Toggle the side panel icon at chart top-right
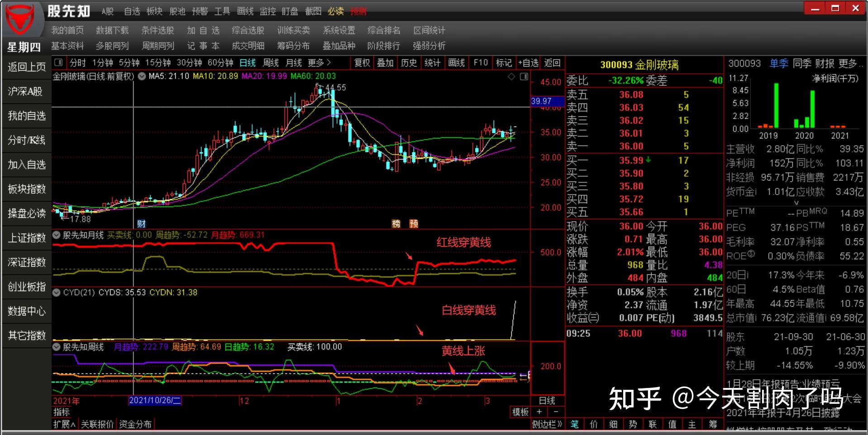Screen dimensions: 868x435 pos(524,76)
